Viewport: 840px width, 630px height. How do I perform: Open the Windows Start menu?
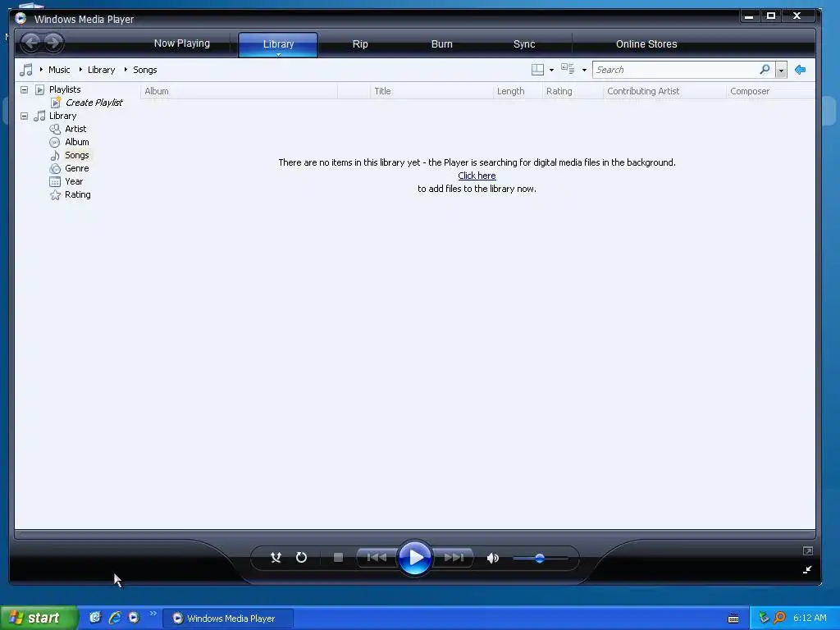[39, 618]
